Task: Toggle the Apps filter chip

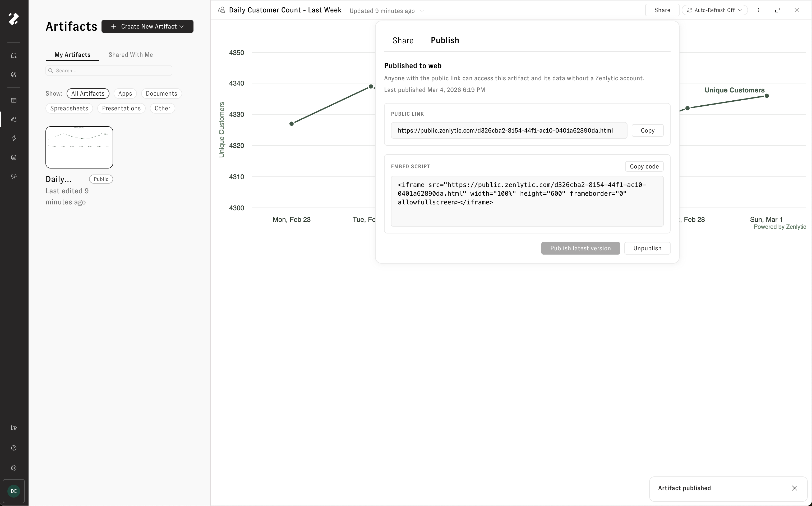Action: (x=125, y=94)
